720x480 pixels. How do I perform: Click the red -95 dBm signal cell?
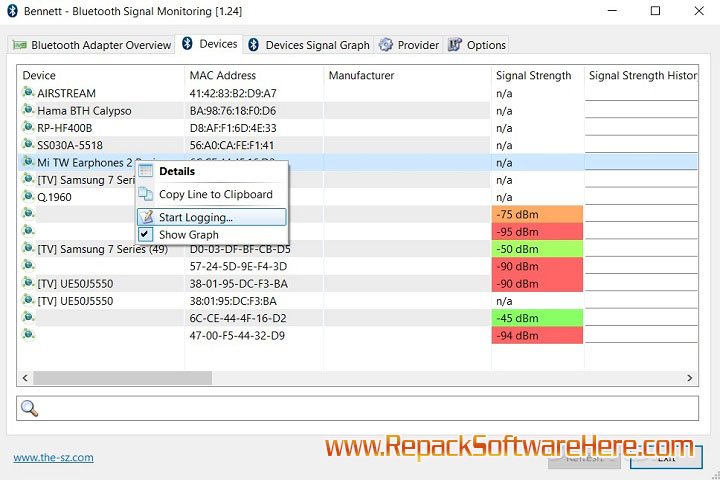tap(537, 232)
